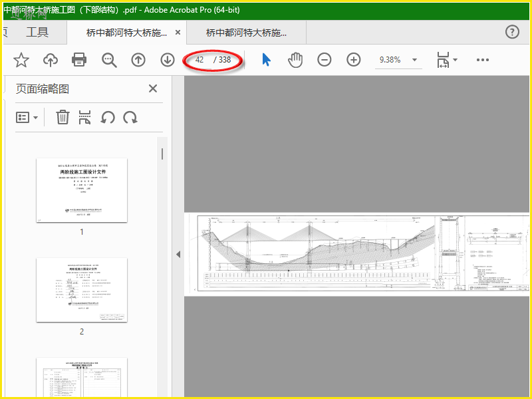This screenshot has width=532, height=399.
Task: Go to next page with down arrow
Action: (x=168, y=60)
